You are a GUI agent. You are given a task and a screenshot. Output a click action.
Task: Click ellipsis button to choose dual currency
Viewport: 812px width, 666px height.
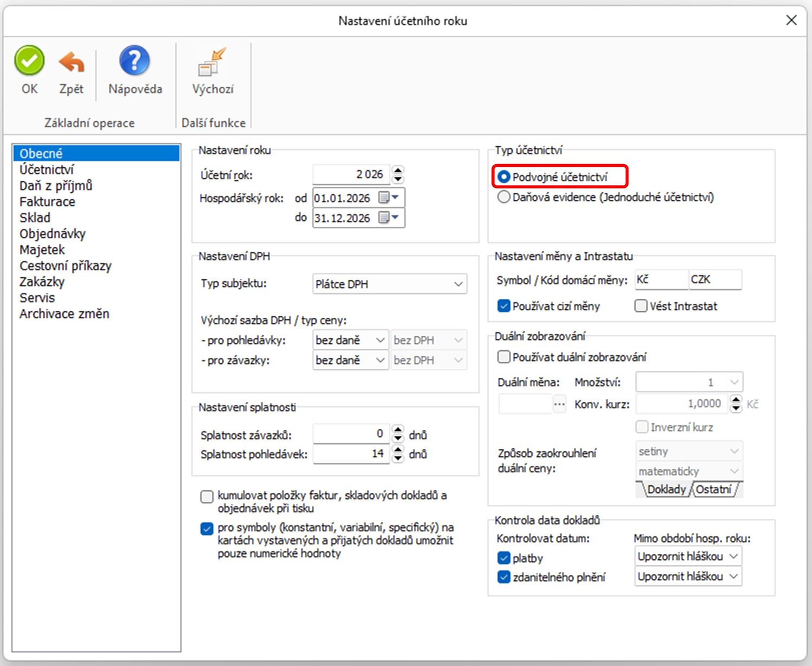559,404
